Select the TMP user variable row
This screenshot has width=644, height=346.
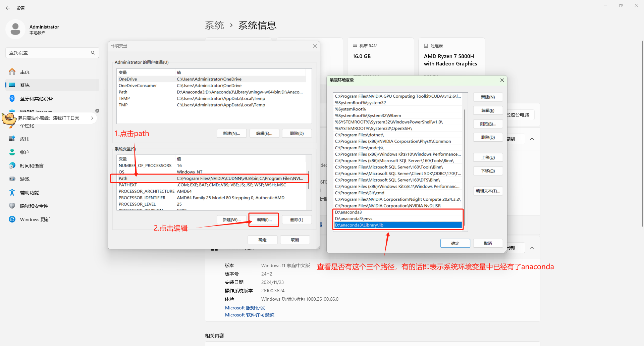211,105
